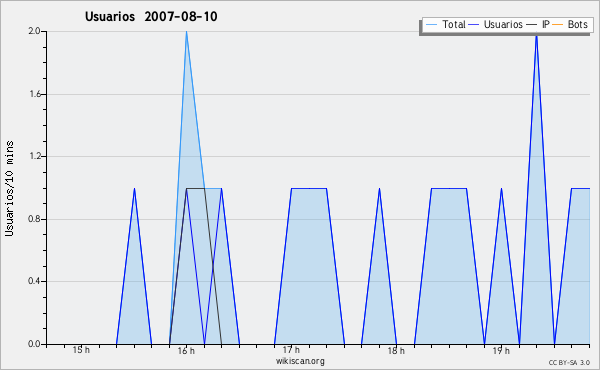The height and width of the screenshot is (370, 600).
Task: Click the Total legend entry
Action: [x=445, y=24]
